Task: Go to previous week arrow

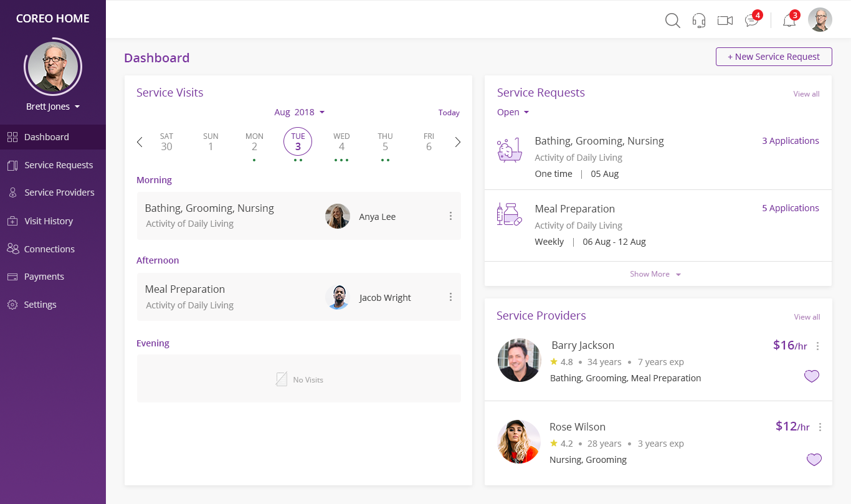Action: click(140, 142)
